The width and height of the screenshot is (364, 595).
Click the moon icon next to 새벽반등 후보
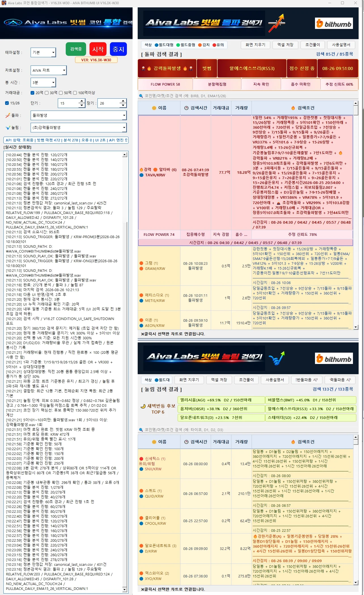[x=143, y=406]
